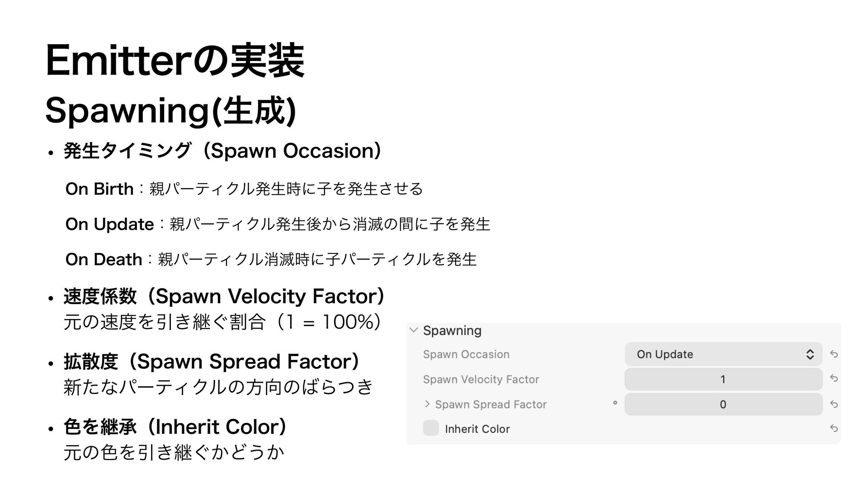Click the Emitterの実装 slide title
This screenshot has height=488, width=868.
(x=175, y=61)
